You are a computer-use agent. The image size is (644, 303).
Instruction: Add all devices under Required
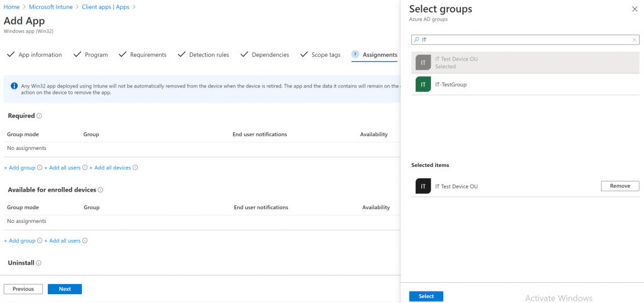110,168
